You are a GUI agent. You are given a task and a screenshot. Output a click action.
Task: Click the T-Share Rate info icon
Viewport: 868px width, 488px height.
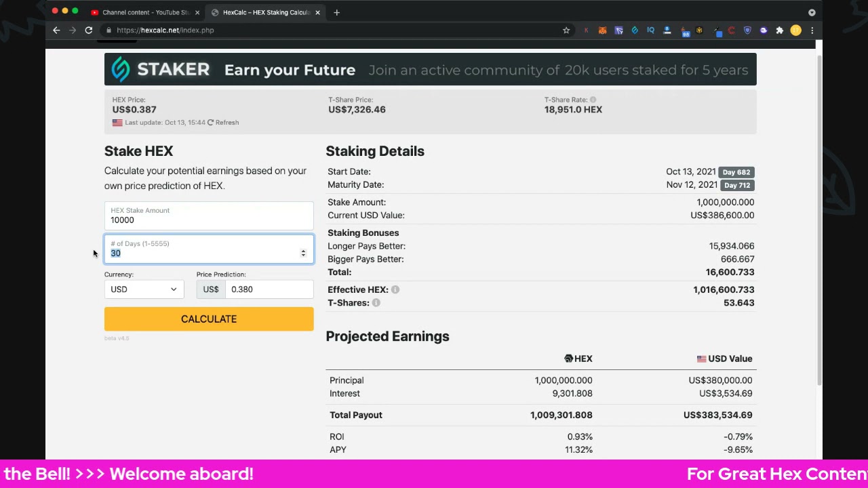coord(593,100)
